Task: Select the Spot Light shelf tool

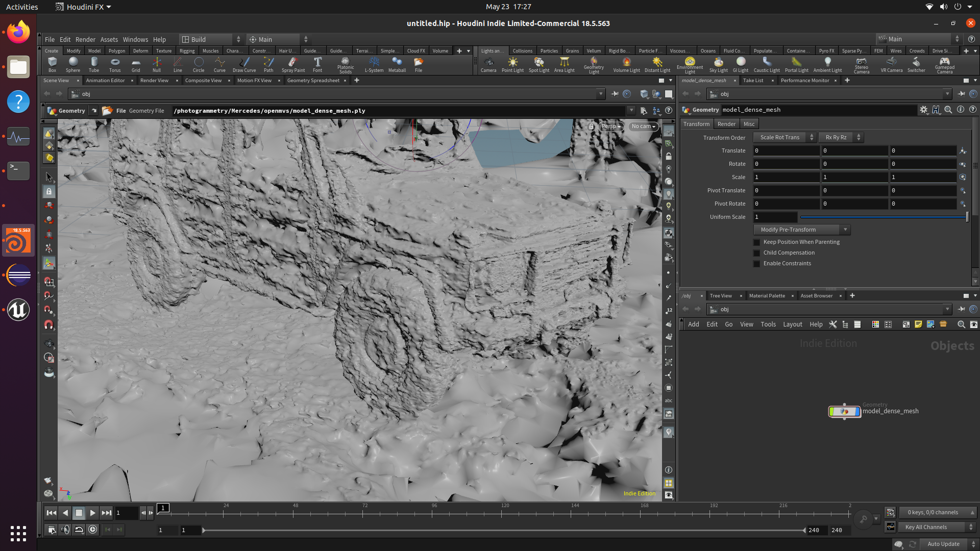Action: click(x=538, y=64)
